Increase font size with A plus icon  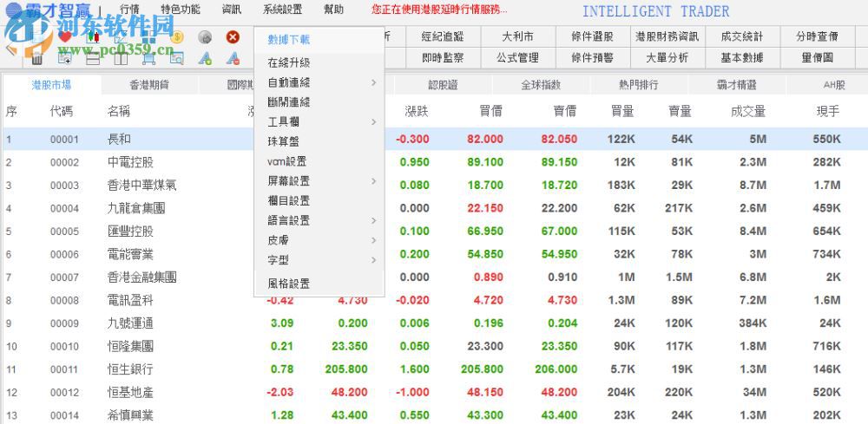point(205,59)
